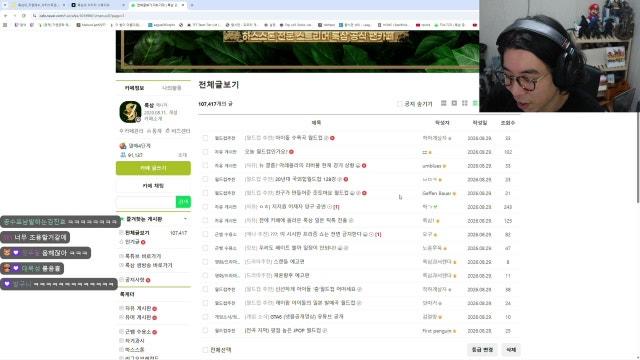Open the new tab plus button
Screen dimensions: 640x360
coord(192,5)
